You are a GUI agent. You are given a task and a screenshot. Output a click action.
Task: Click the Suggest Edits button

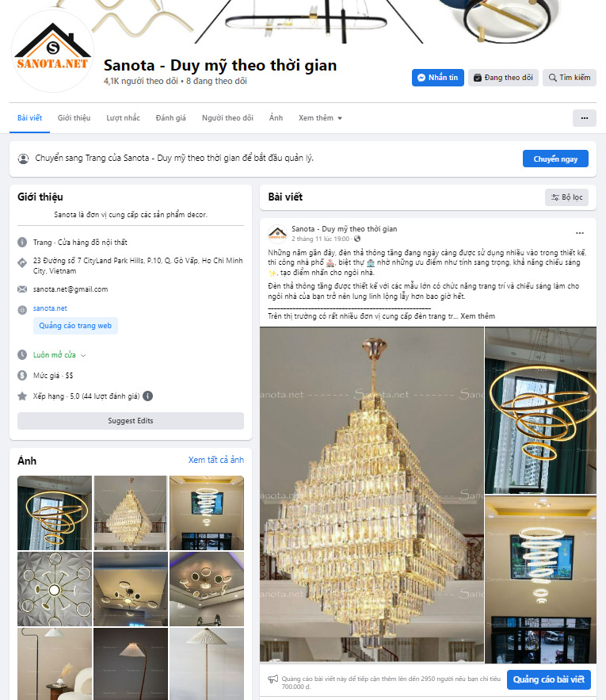pyautogui.click(x=130, y=421)
